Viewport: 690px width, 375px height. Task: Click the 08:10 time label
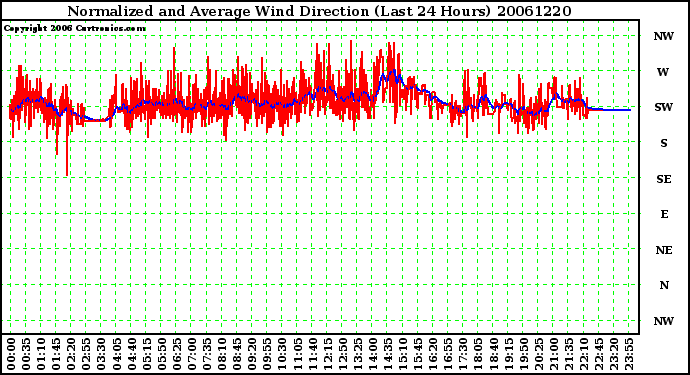click(221, 354)
